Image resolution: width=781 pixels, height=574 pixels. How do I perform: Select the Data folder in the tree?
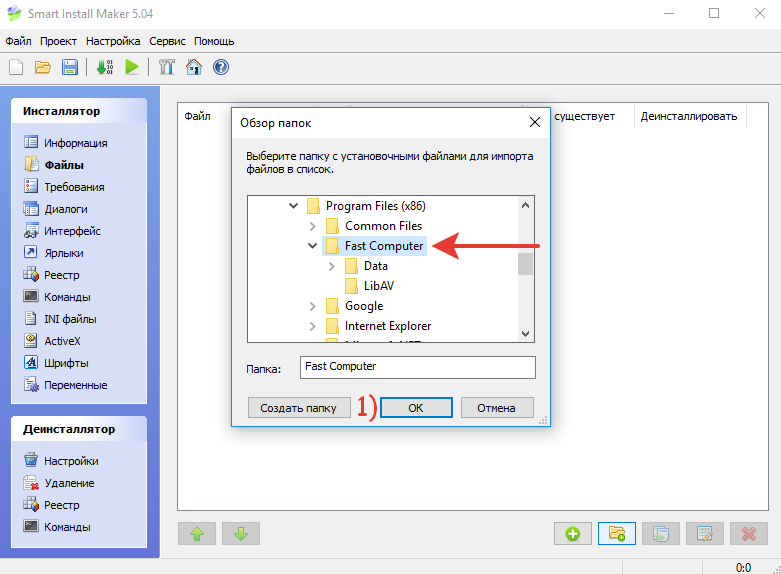376,266
